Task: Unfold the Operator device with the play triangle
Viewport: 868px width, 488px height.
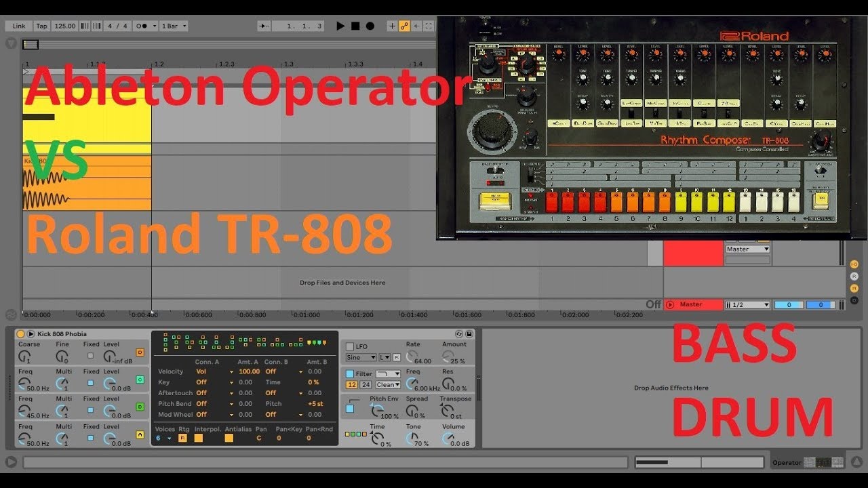Action: (x=31, y=334)
